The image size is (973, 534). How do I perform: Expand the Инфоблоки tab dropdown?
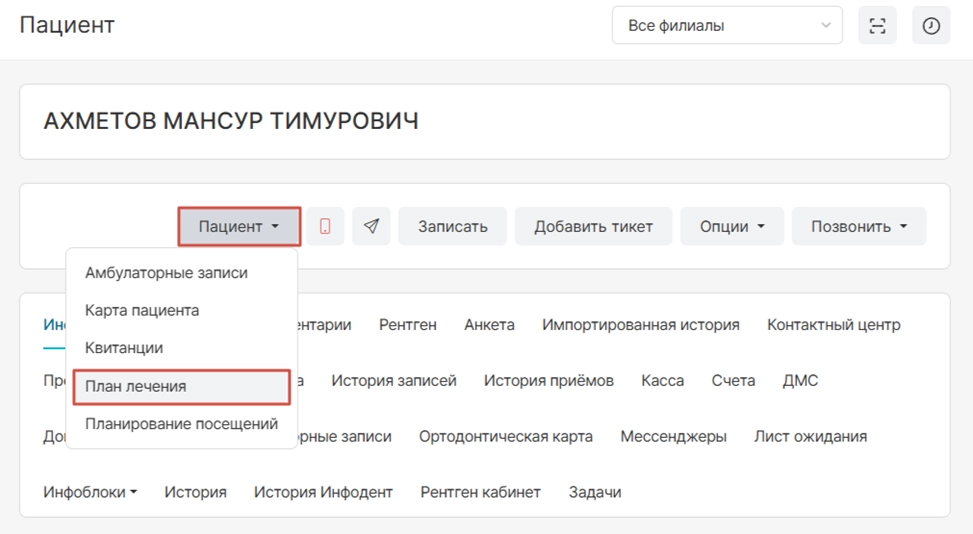[90, 492]
